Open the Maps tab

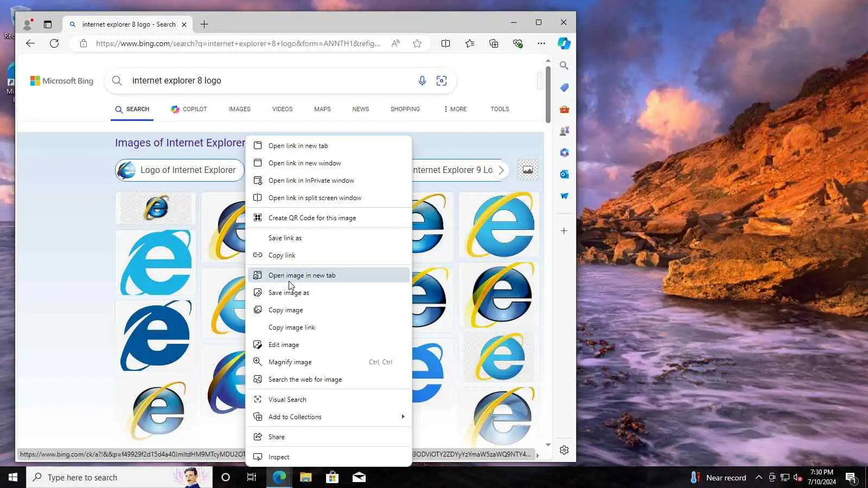pyautogui.click(x=322, y=109)
